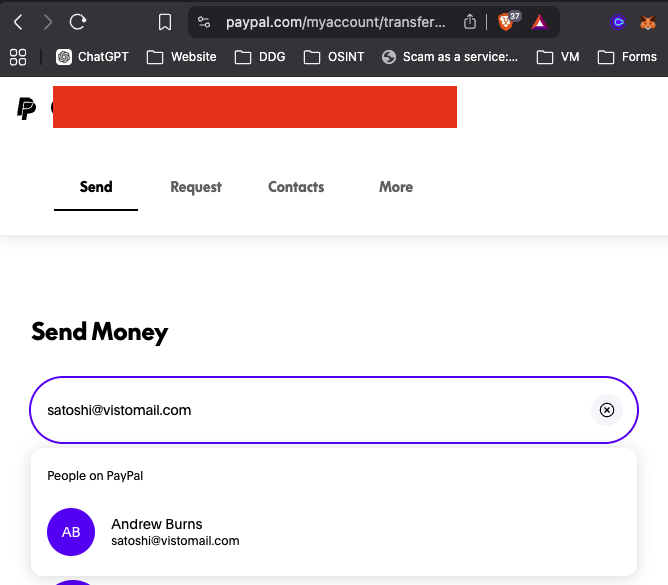The height and width of the screenshot is (585, 668).
Task: Open Brave Rewards triangle icon
Action: 539,22
